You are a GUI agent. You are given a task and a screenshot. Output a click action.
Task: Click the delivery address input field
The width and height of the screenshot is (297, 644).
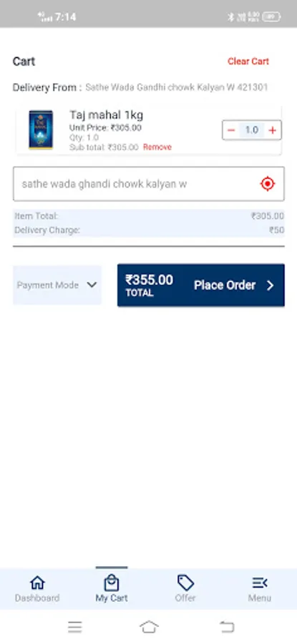[x=149, y=184]
